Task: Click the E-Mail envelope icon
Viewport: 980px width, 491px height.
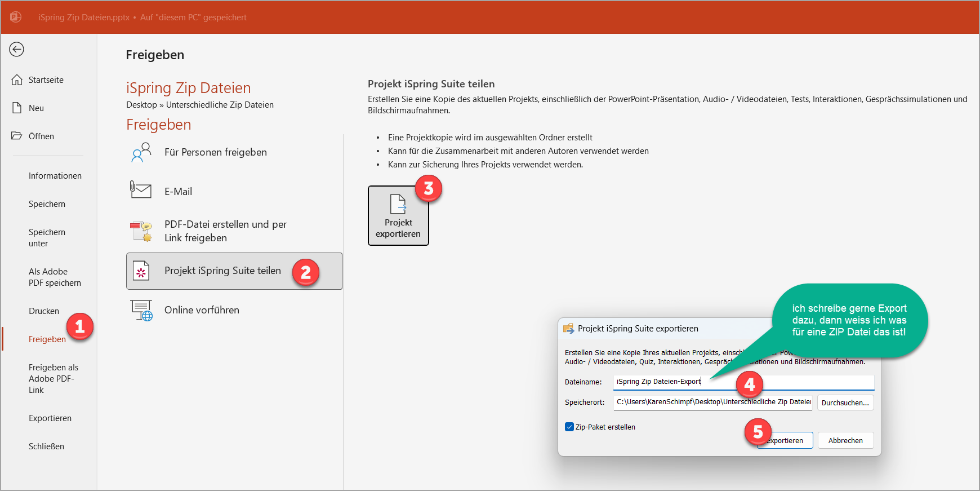Action: click(x=141, y=191)
